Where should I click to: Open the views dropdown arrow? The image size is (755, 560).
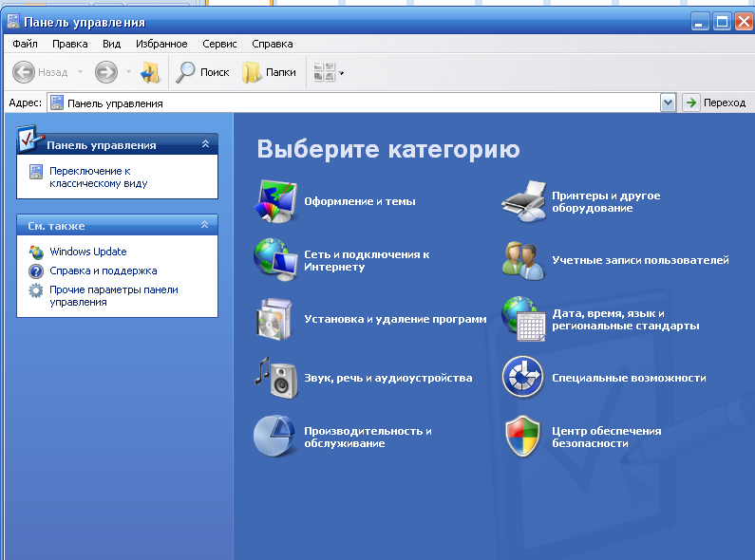coord(341,73)
